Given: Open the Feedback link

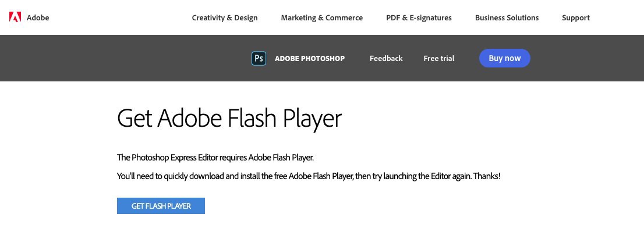Looking at the screenshot, I should [386, 58].
